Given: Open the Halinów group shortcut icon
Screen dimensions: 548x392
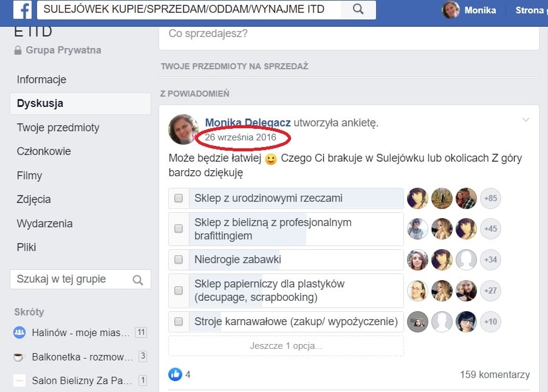Looking at the screenshot, I should (19, 332).
